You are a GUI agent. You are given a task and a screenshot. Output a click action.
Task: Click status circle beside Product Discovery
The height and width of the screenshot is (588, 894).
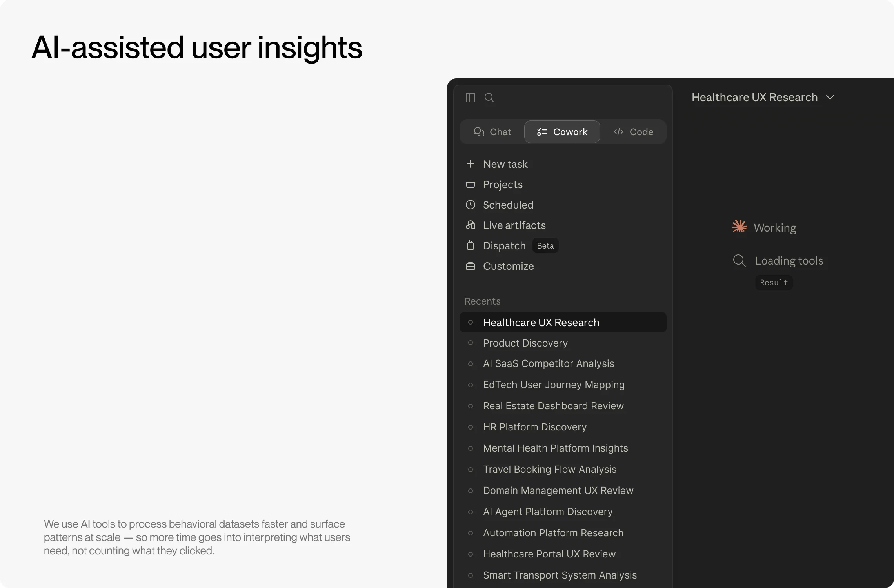point(471,343)
